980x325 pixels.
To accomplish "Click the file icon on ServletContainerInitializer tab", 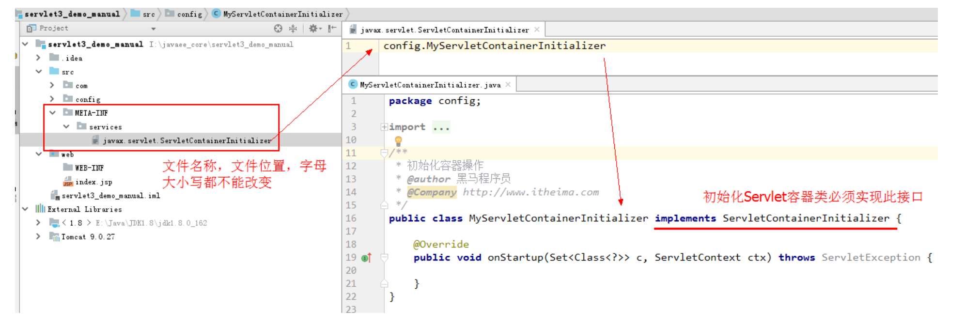I will tap(353, 30).
